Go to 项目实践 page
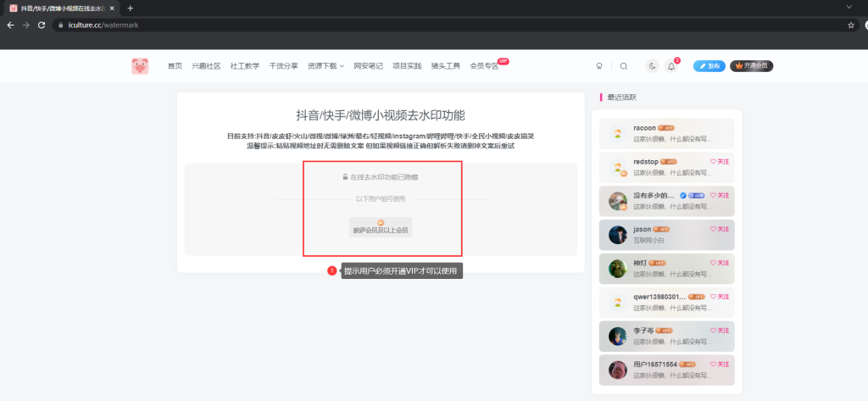The image size is (868, 401). click(407, 66)
